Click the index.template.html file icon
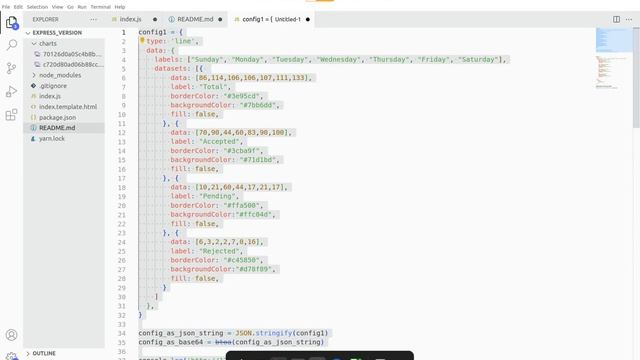640x360 pixels. click(x=33, y=107)
